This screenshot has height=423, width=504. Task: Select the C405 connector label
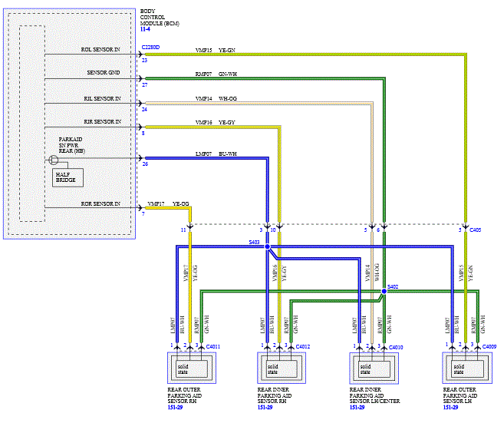476,230
